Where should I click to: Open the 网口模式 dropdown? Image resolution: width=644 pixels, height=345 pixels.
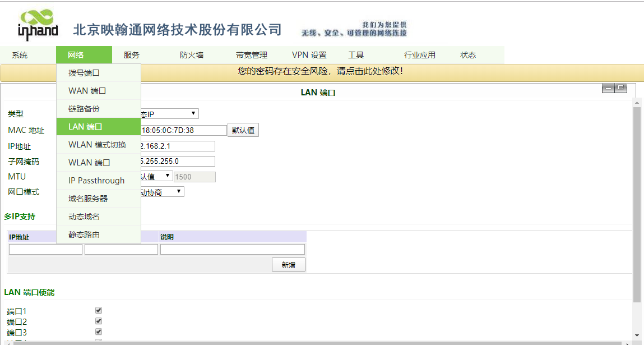(x=161, y=192)
